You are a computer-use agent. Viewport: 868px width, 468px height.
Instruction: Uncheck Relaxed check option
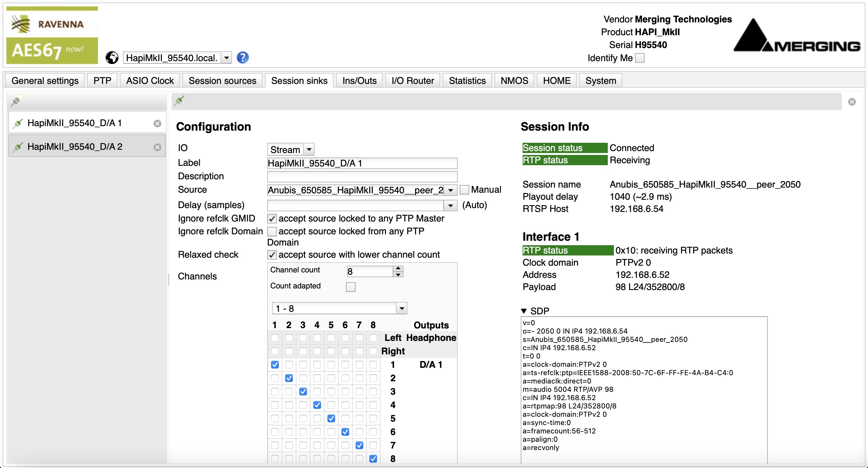272,255
